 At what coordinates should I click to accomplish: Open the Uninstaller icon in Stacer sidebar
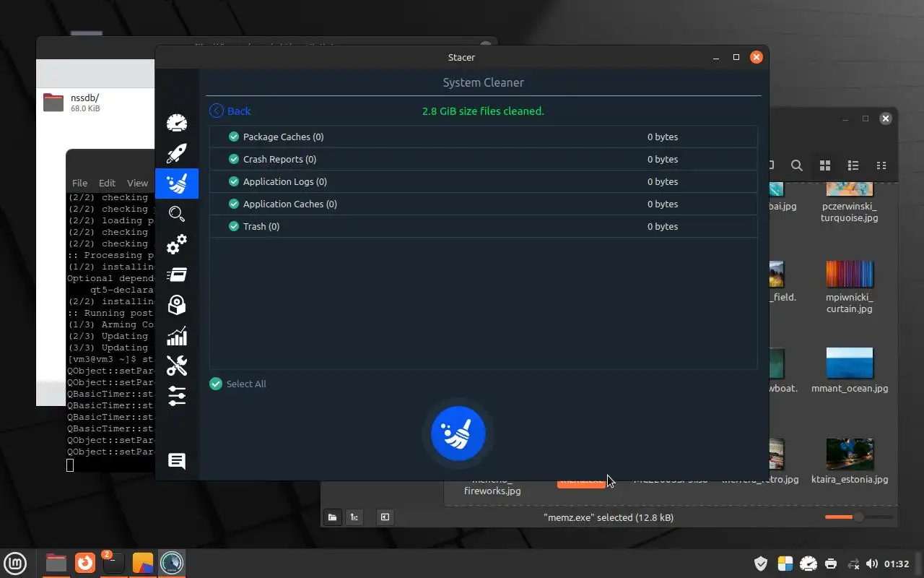point(177,305)
